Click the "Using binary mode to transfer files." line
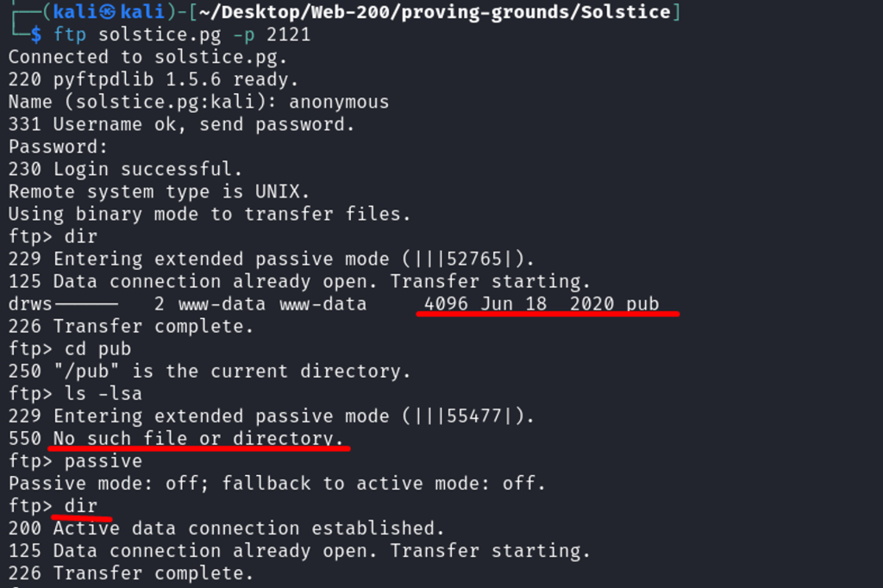The width and height of the screenshot is (883, 588). [210, 214]
